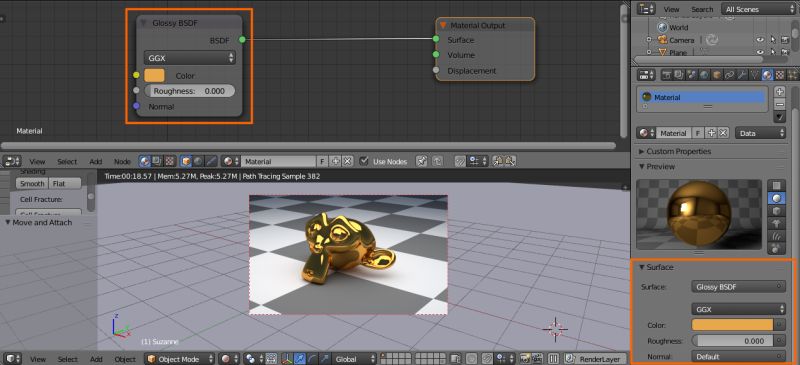
Task: Choose object shader nodes icon in node header
Action: tap(186, 161)
